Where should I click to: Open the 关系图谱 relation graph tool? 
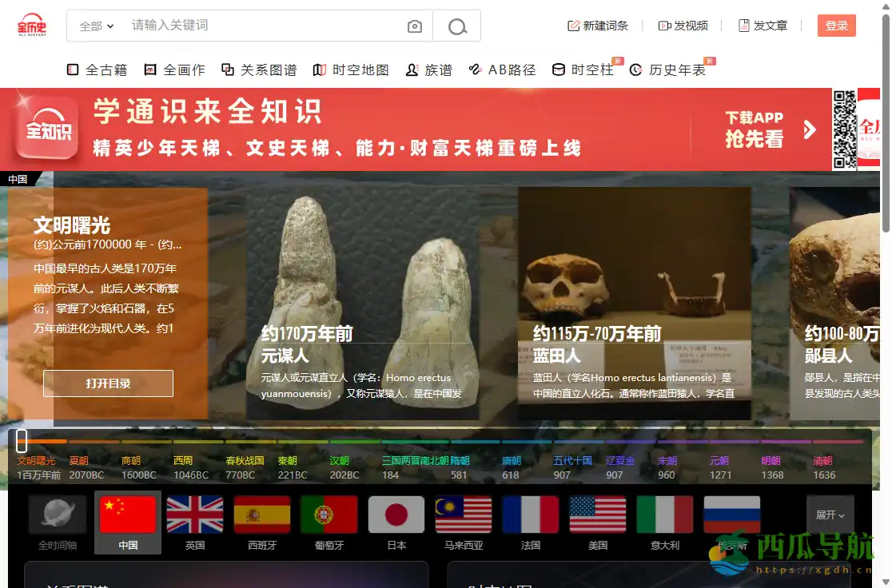260,70
